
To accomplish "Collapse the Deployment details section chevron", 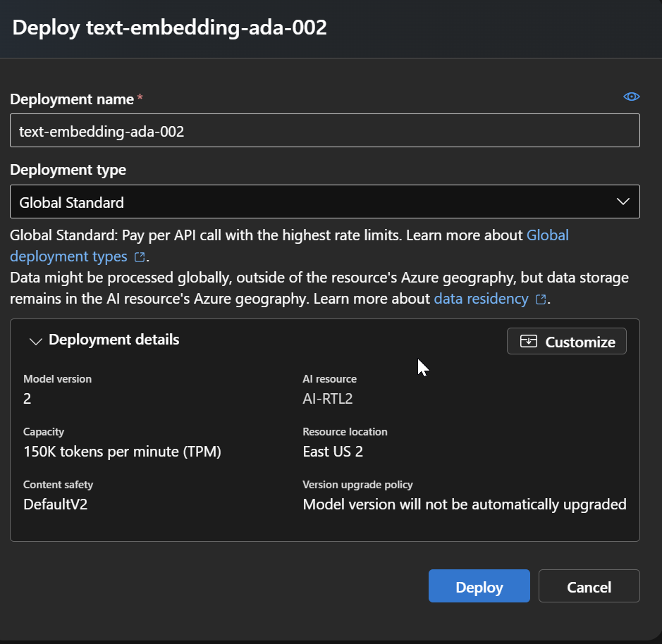I will coord(36,341).
